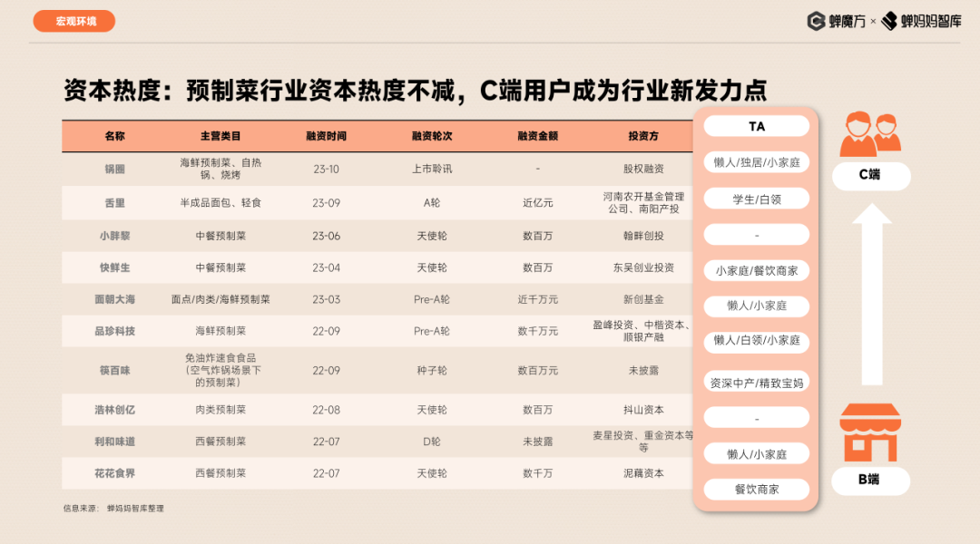Image resolution: width=980 pixels, height=544 pixels.
Task: Click the 餐饮商家 pill
Action: 756,489
